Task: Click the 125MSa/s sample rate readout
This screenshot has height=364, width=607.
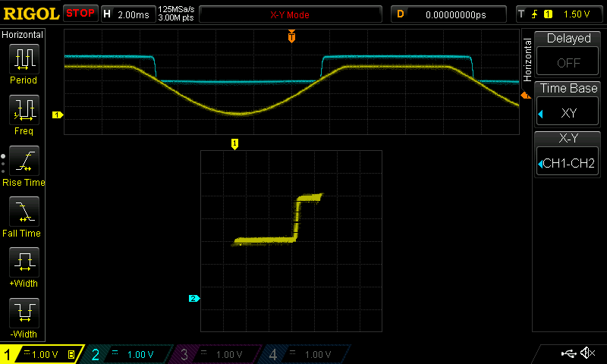Action: pos(176,9)
